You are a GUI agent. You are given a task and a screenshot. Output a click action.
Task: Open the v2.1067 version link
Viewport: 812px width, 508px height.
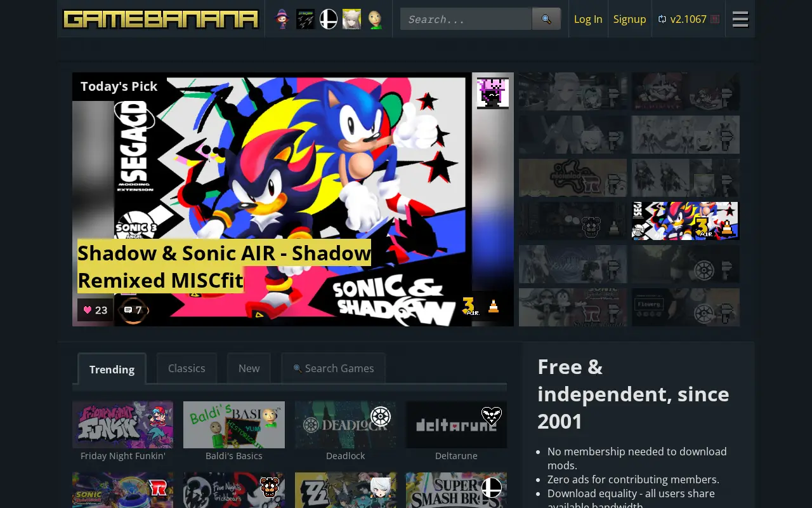688,19
